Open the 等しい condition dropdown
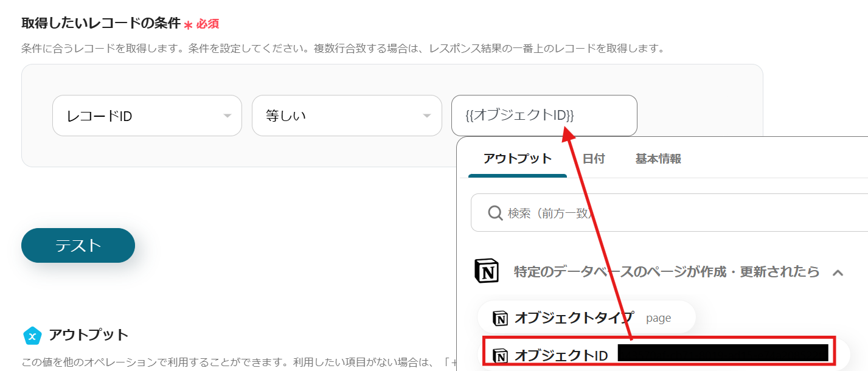The height and width of the screenshot is (371, 868). coord(347,116)
